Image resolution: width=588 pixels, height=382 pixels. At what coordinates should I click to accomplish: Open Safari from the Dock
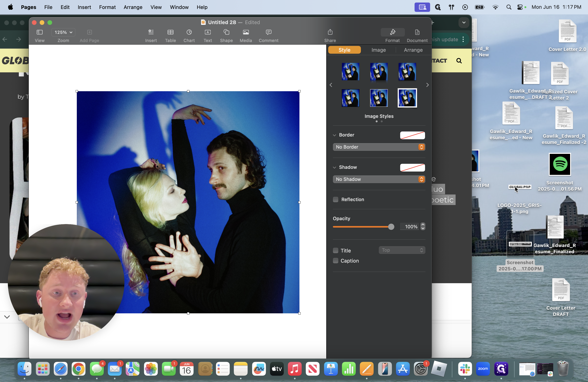60,369
